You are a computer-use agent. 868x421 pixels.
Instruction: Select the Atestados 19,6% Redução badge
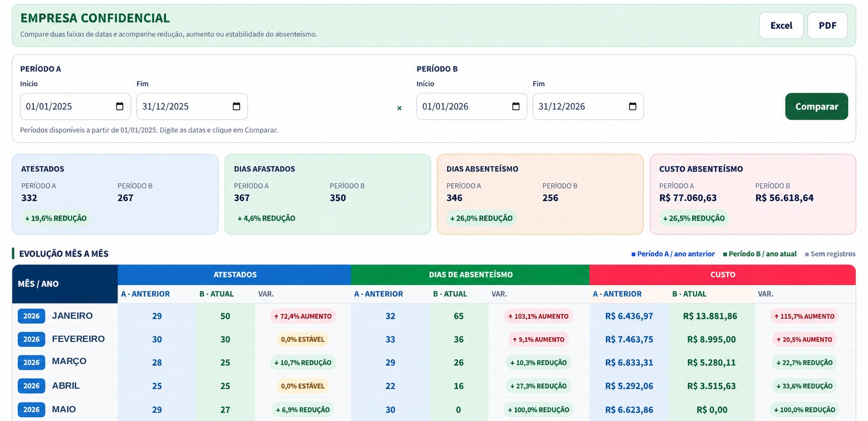(x=56, y=218)
